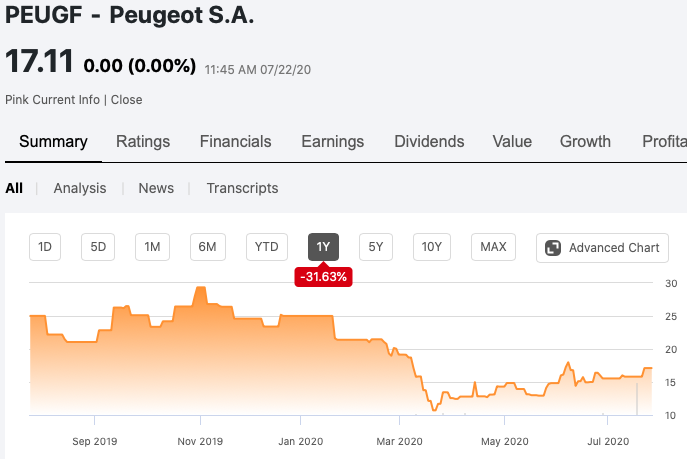Viewport: 687px width, 459px height.
Task: Open the Growth tab
Action: (585, 141)
